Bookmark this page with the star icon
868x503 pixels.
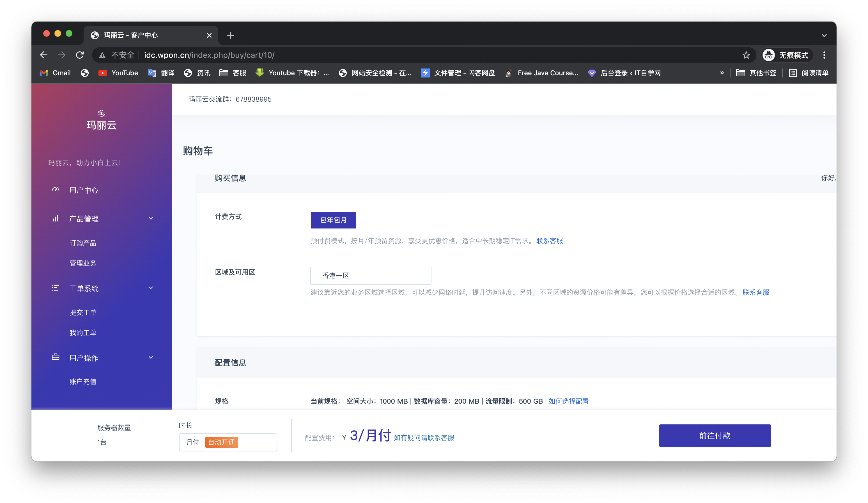coord(746,55)
